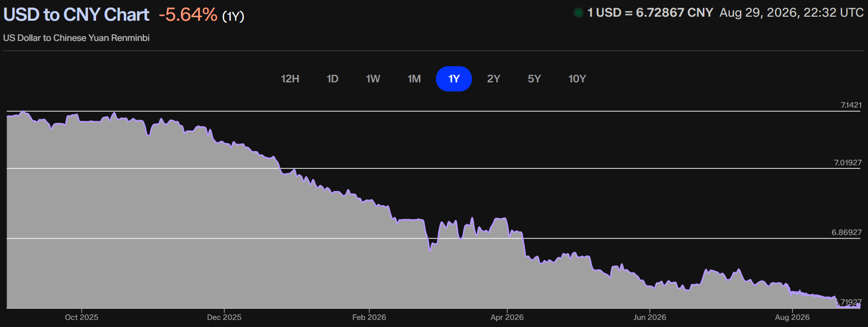Choose the 1M time period
868x327 pixels.
[x=414, y=79]
